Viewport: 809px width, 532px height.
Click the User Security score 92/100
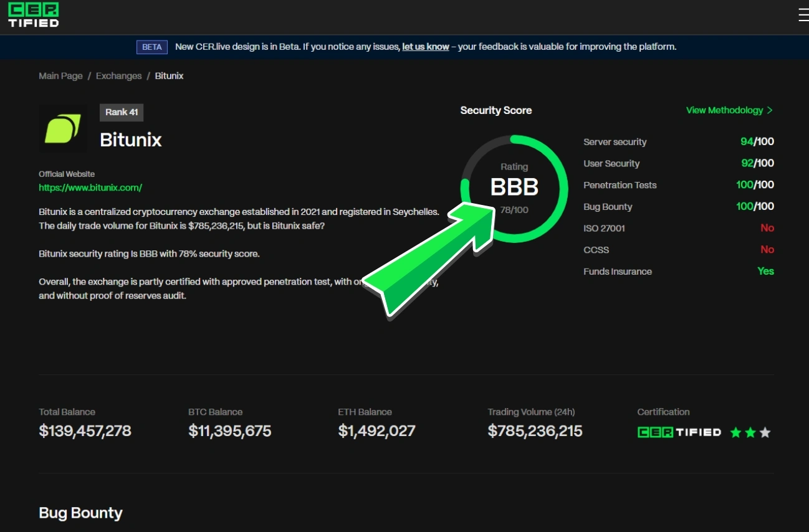click(x=757, y=163)
